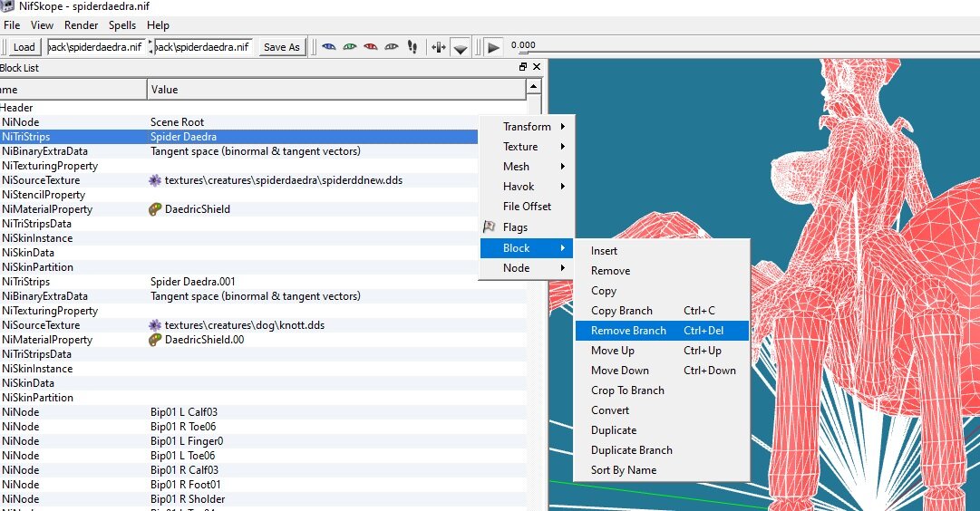Choose File Offset in context menu
The height and width of the screenshot is (511, 980).
pos(527,207)
